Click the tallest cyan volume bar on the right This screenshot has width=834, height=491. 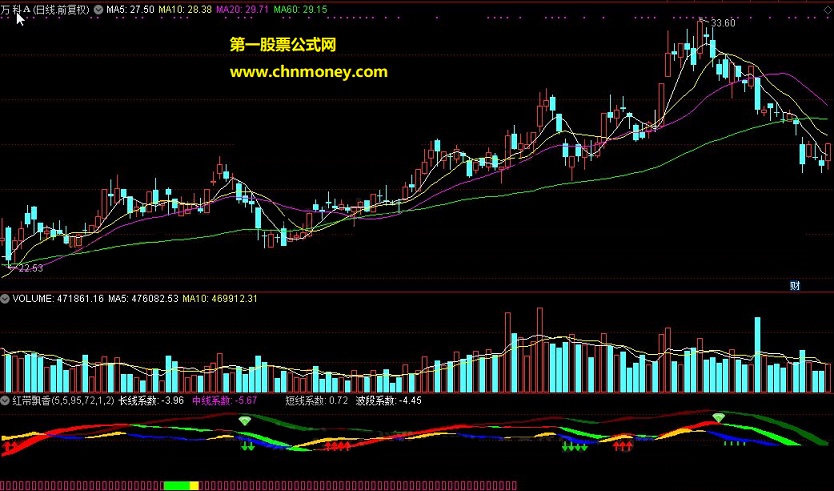point(757,355)
